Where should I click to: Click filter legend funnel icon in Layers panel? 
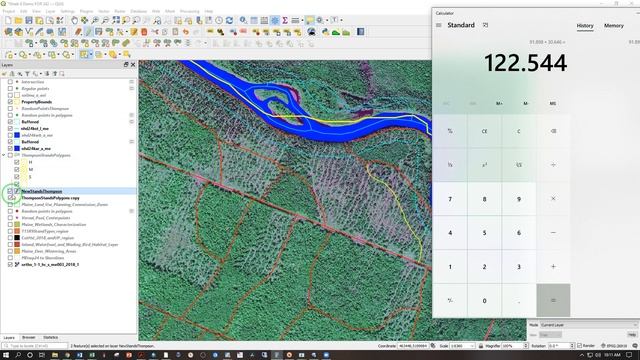coord(27,74)
